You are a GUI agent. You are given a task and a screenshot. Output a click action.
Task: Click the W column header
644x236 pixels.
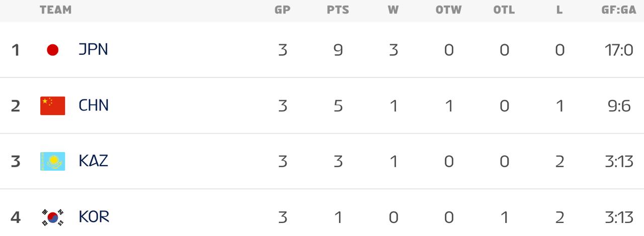tap(393, 10)
